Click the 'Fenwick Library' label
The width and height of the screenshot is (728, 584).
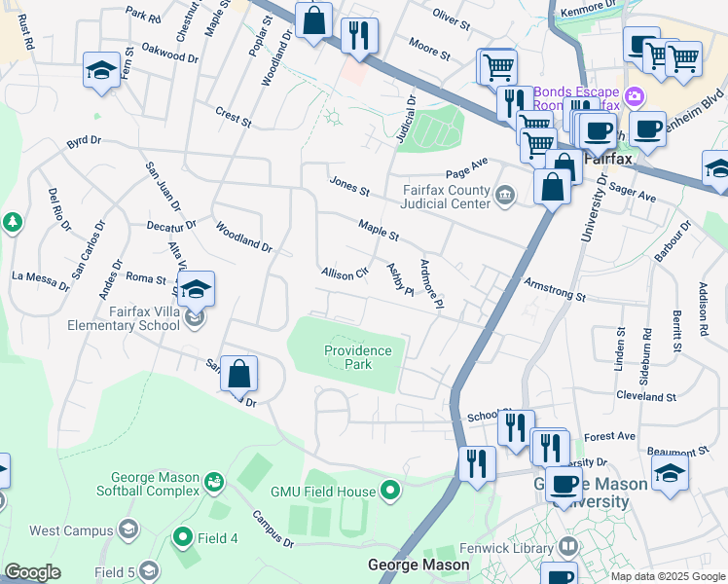click(x=506, y=548)
